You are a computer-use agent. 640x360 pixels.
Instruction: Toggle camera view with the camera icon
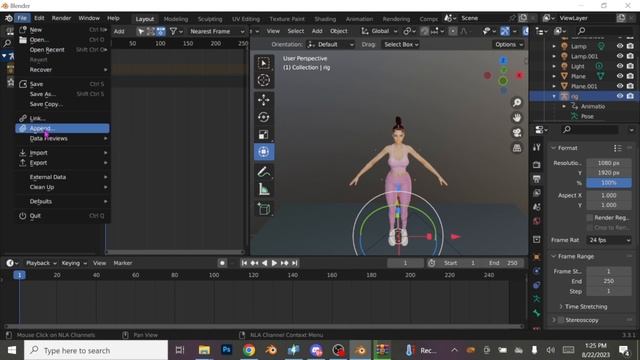pyautogui.click(x=517, y=133)
